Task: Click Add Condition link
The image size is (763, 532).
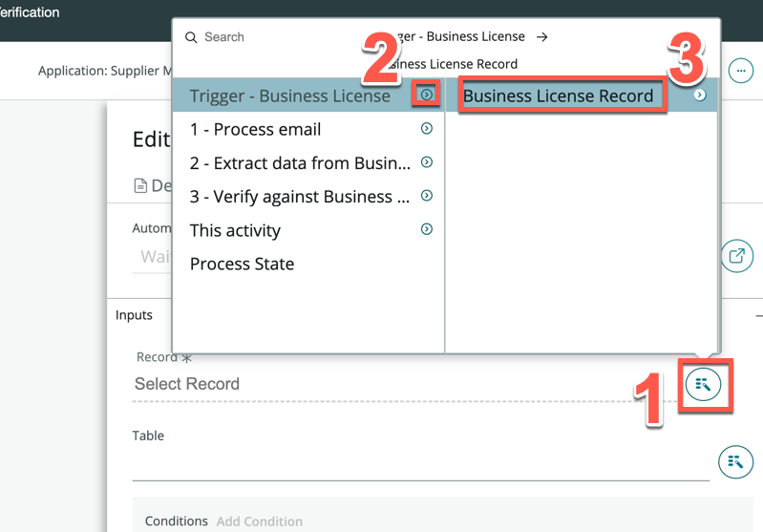Action: tap(259, 521)
